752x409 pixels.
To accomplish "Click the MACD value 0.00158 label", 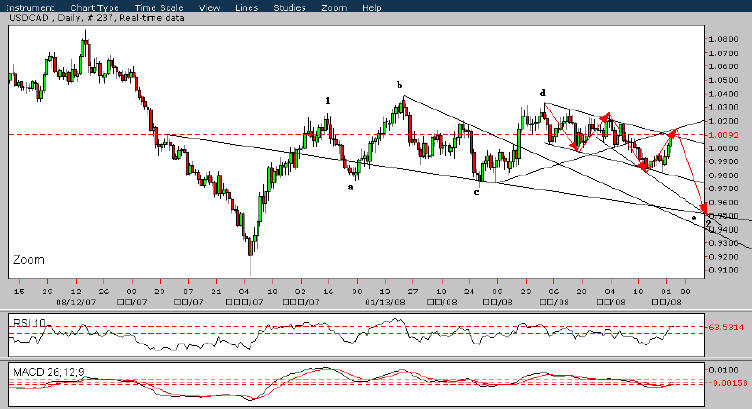I will [x=729, y=383].
